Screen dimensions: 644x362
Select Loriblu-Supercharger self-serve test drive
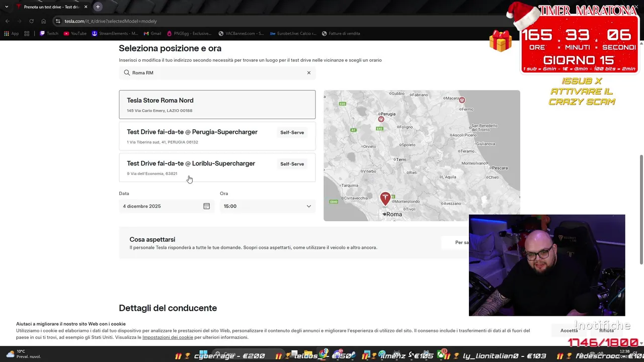217,167
